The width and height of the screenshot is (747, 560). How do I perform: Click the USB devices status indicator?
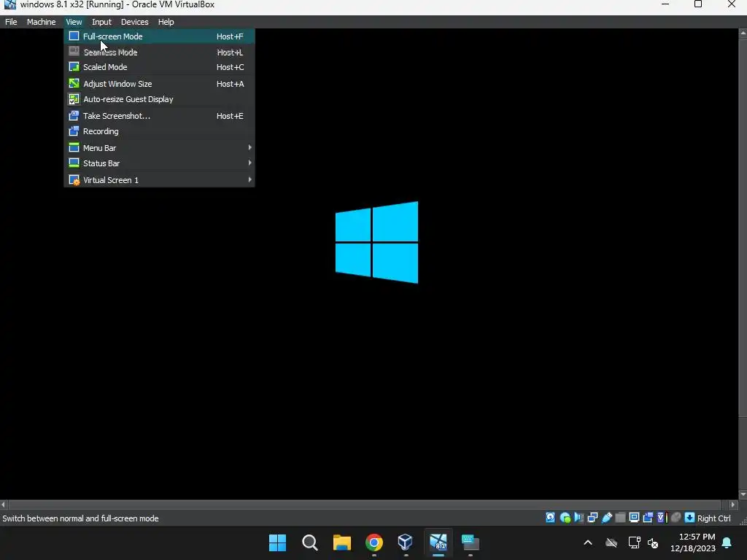[x=606, y=518]
